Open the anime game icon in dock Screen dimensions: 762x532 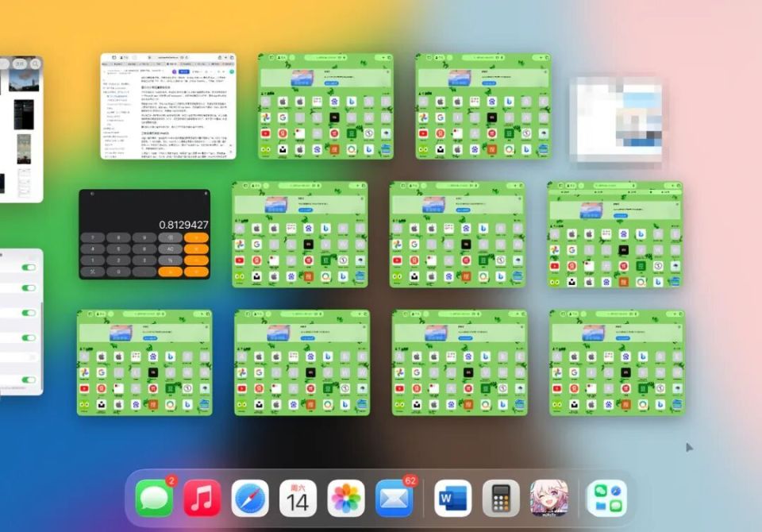click(549, 499)
